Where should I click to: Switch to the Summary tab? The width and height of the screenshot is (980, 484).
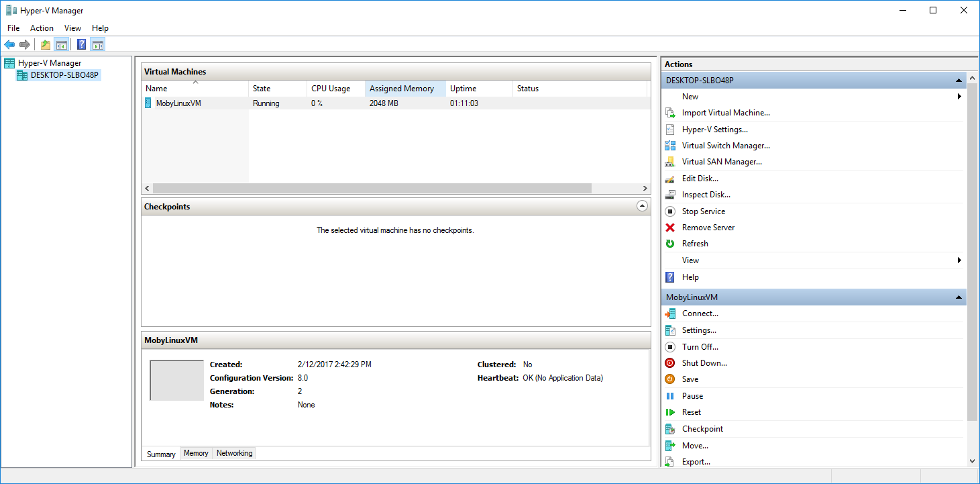(x=162, y=454)
